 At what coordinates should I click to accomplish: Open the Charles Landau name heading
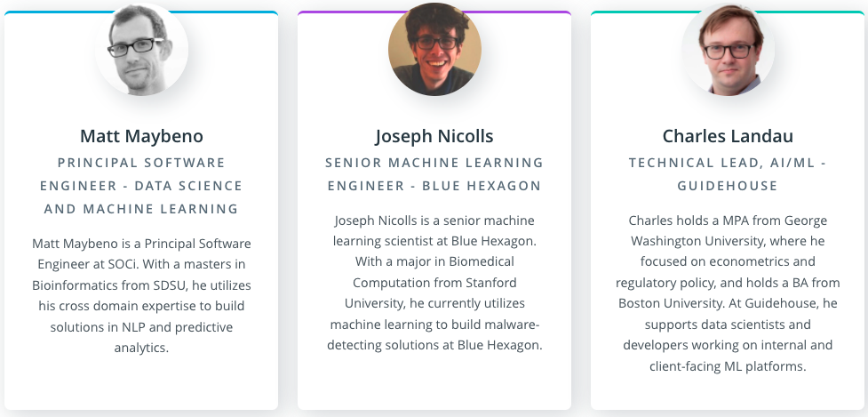tap(728, 136)
